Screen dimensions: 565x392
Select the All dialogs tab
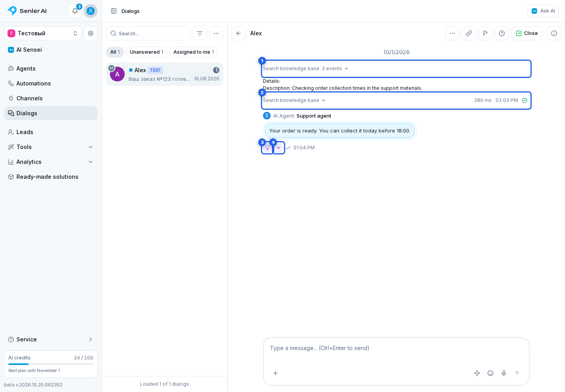pyautogui.click(x=115, y=52)
